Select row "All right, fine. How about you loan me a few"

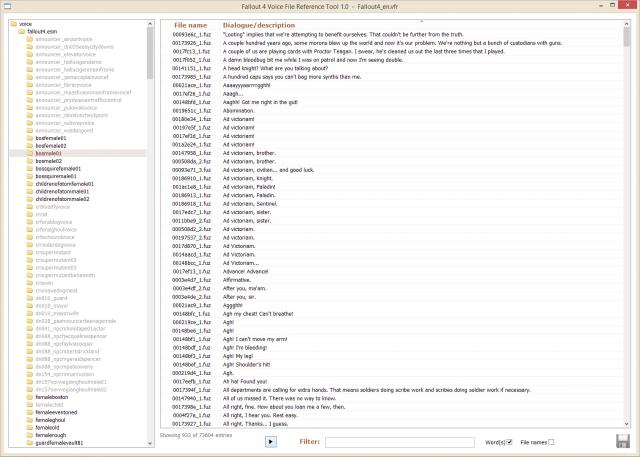coord(392,407)
